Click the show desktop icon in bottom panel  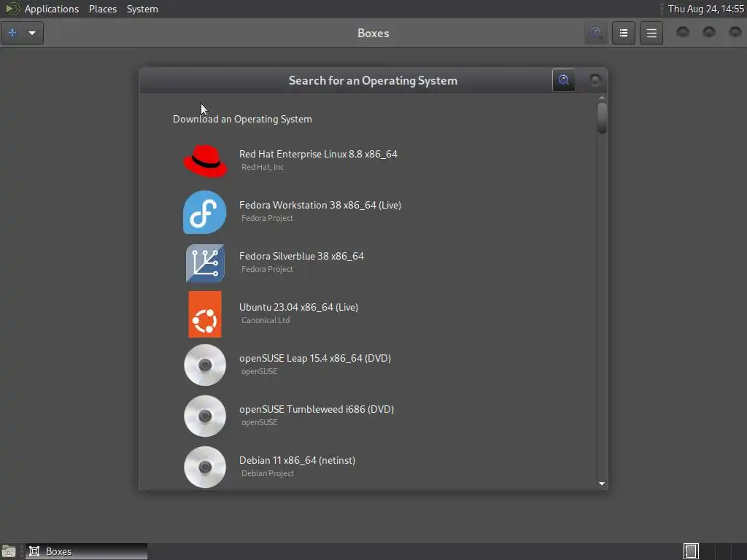point(9,551)
